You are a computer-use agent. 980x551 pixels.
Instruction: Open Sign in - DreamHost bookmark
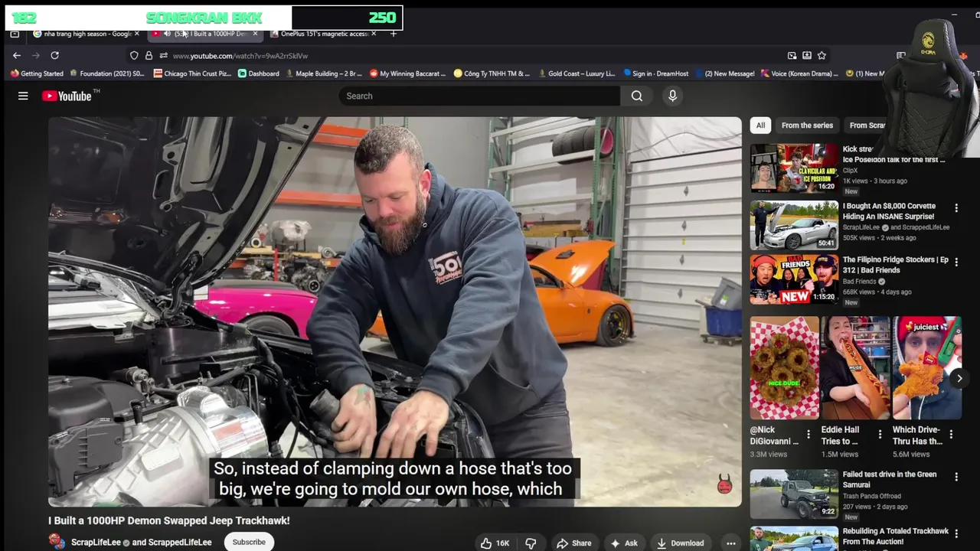point(656,73)
